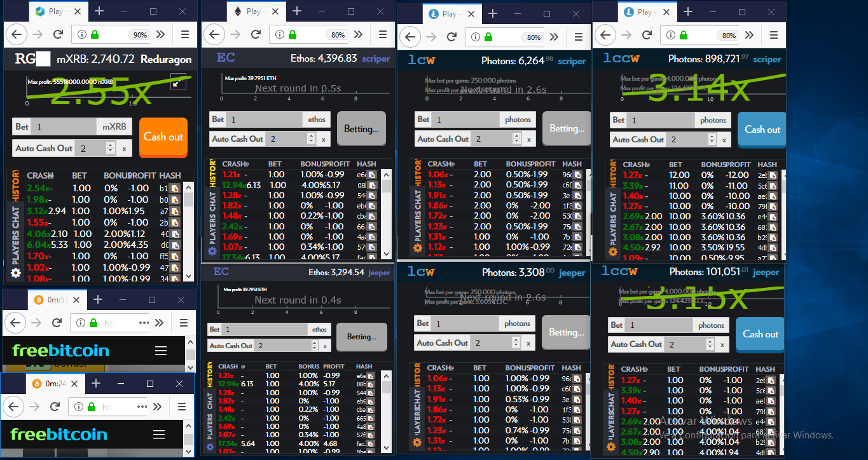868x460 pixels.
Task: Click the 6.04x crash value in Reduragon history
Action: 38,245
